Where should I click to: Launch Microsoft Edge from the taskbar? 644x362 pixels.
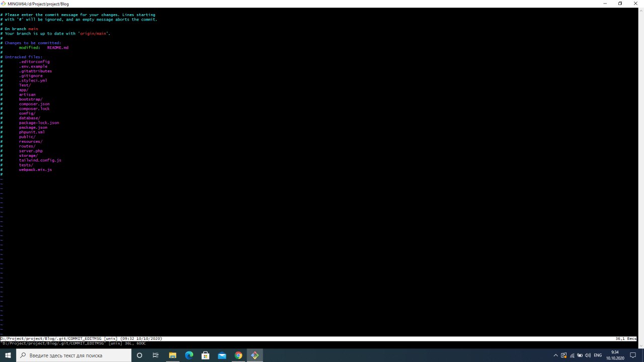coord(189,355)
